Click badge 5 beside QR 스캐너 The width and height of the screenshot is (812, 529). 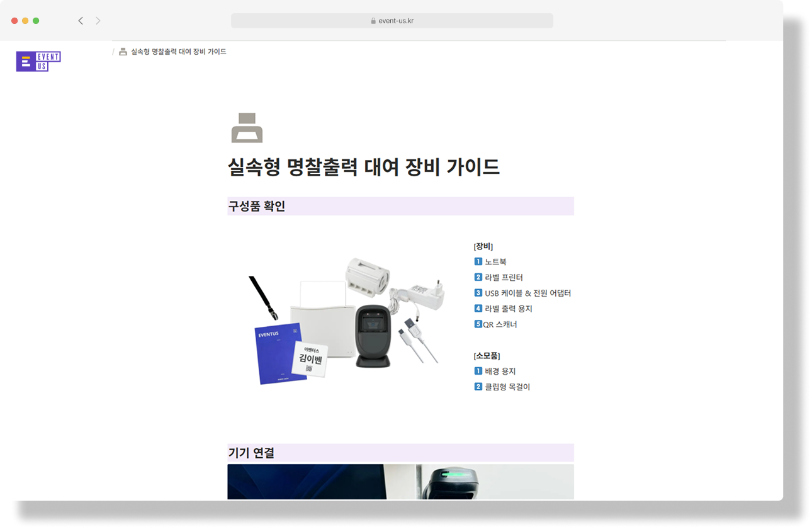coord(478,324)
